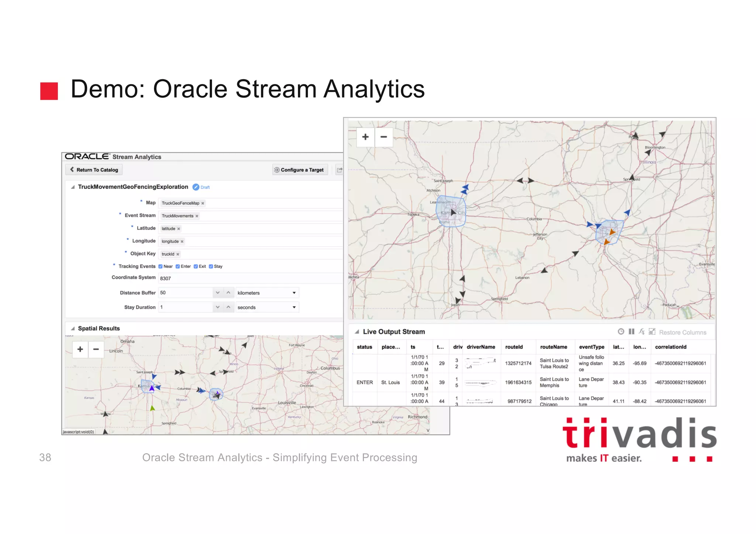The width and height of the screenshot is (756, 534).
Task: Remove the latitude tag
Action: (x=179, y=229)
